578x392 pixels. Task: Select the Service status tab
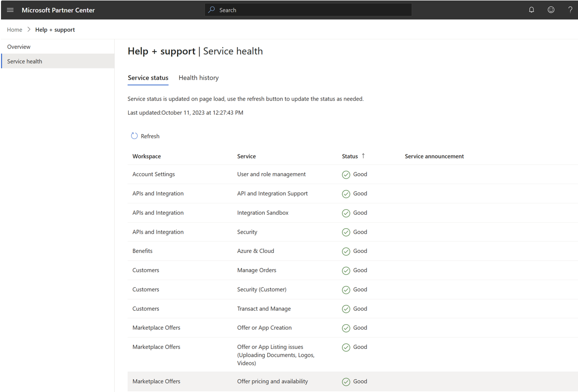coord(148,78)
